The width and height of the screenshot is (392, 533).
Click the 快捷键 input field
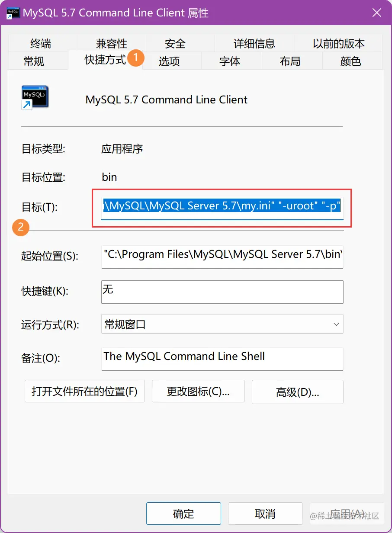[x=222, y=292]
